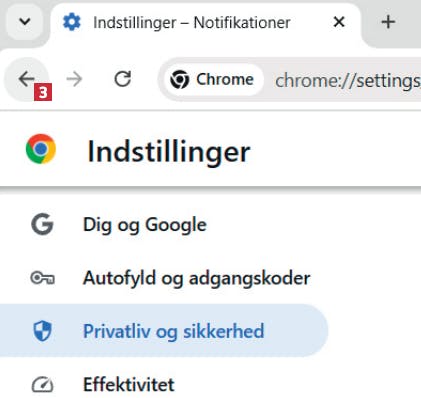
Task: Click the Google G icon in the sidebar
Action: tap(42, 224)
